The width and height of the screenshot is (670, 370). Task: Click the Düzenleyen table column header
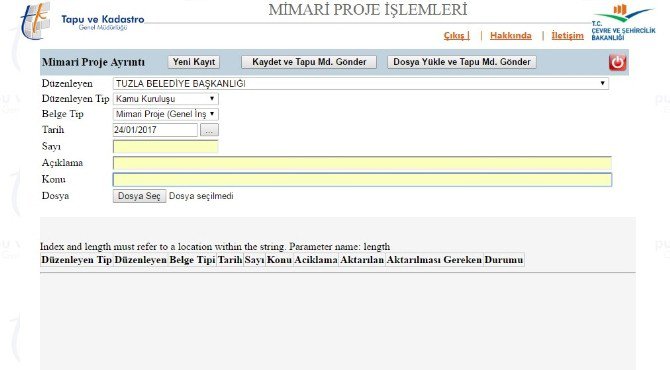point(141,260)
